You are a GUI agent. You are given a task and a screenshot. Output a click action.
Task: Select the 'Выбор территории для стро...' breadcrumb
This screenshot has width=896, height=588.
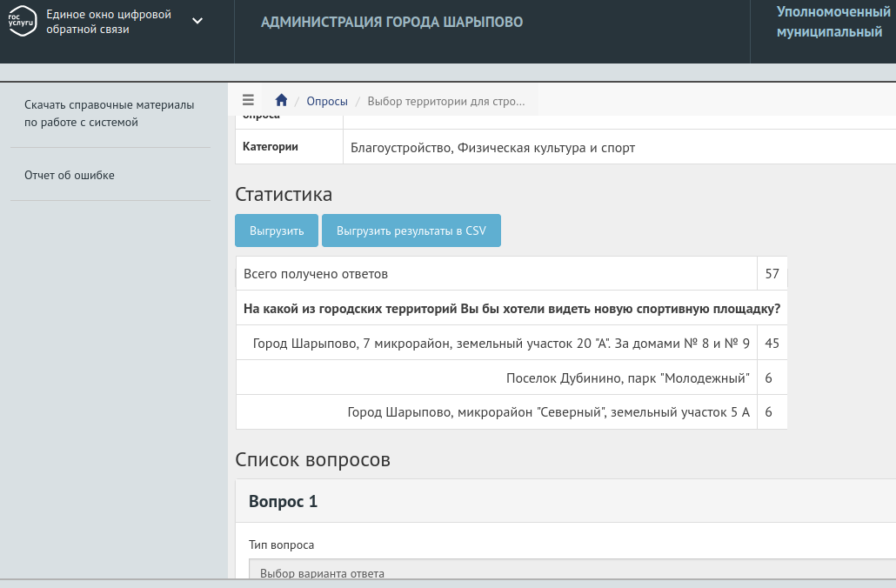point(446,101)
